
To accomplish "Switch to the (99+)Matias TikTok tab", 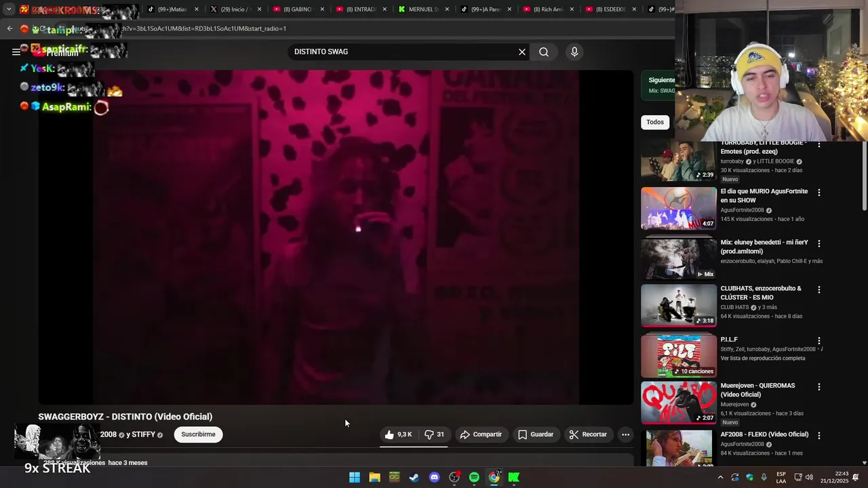I will [172, 9].
